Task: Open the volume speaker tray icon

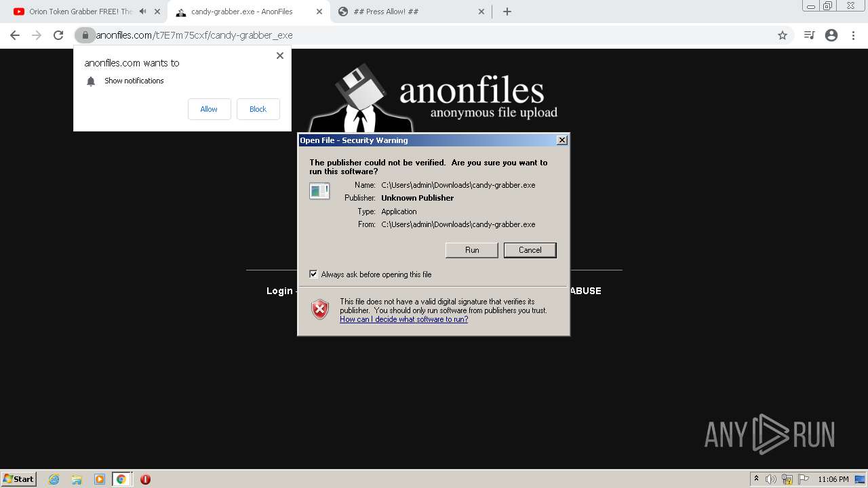Action: pos(771,479)
